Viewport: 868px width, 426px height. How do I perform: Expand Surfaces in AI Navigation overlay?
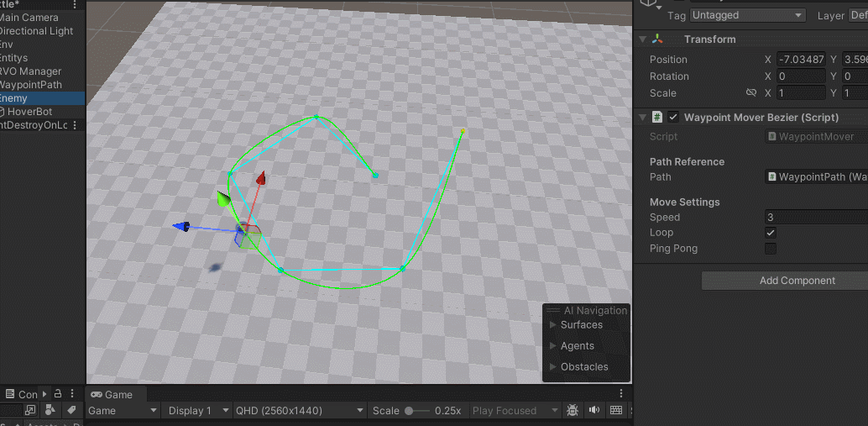(x=552, y=325)
